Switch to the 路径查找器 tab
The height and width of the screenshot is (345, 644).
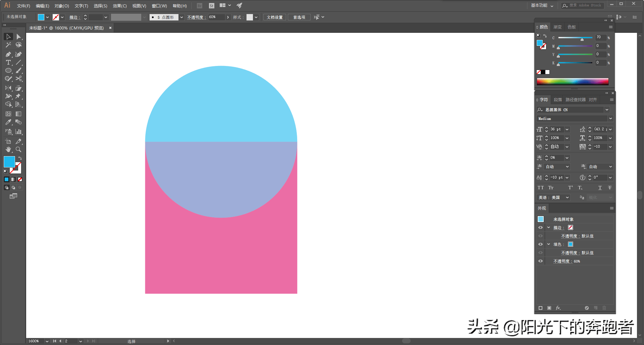[575, 100]
